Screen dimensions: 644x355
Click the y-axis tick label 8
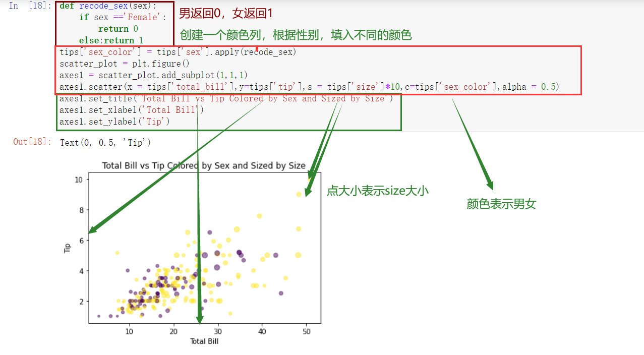tap(82, 210)
